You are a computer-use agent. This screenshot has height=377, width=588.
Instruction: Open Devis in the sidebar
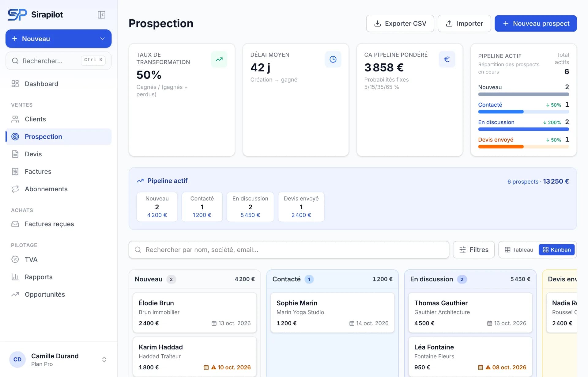[x=58, y=154]
